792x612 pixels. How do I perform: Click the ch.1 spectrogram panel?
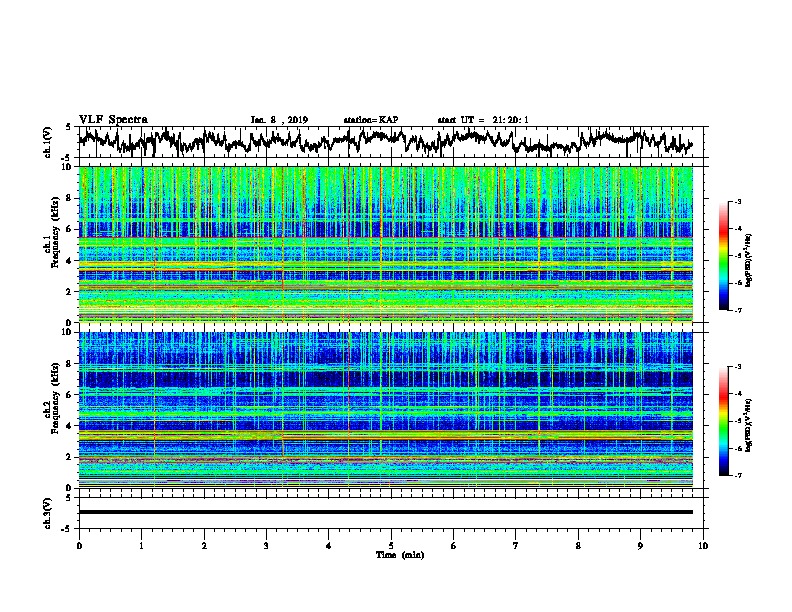385,244
